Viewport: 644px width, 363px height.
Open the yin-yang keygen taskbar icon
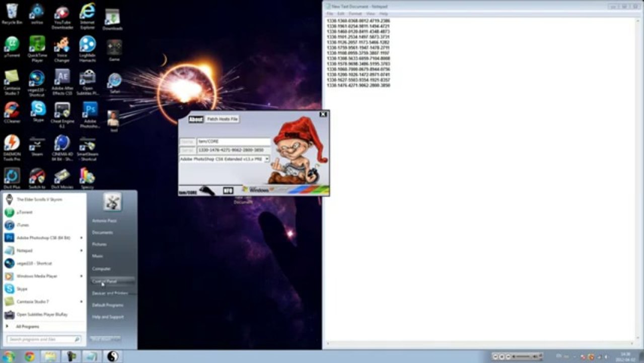[112, 356]
